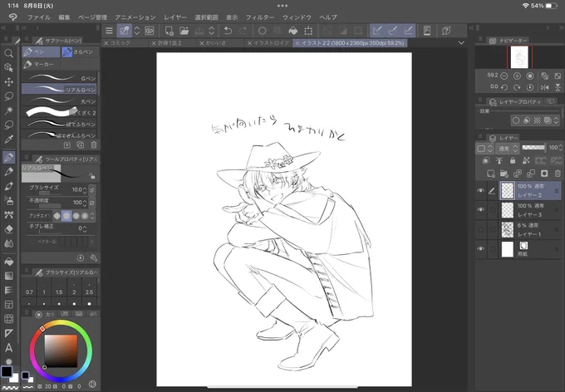Choose the Gペン sub tool
This screenshot has width=565, height=392.
(x=60, y=78)
